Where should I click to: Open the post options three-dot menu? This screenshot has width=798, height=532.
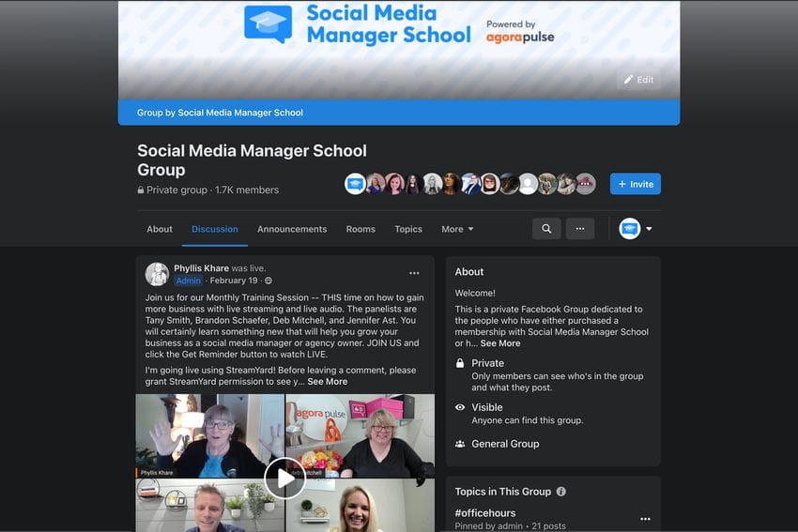pyautogui.click(x=414, y=273)
